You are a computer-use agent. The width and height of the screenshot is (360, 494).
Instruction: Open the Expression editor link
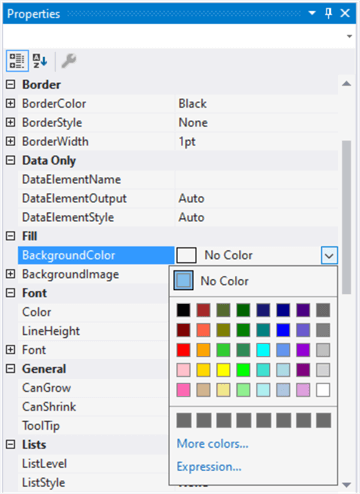[209, 467]
